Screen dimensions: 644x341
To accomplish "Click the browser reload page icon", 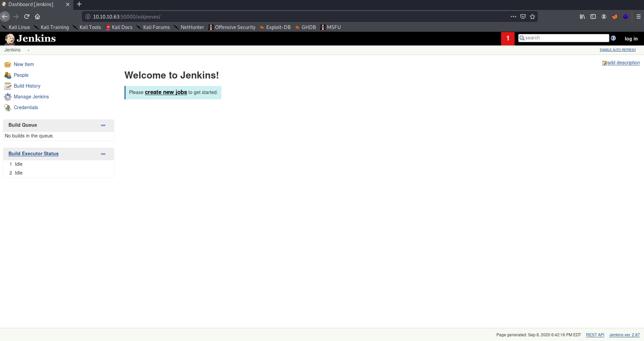I will [x=27, y=17].
